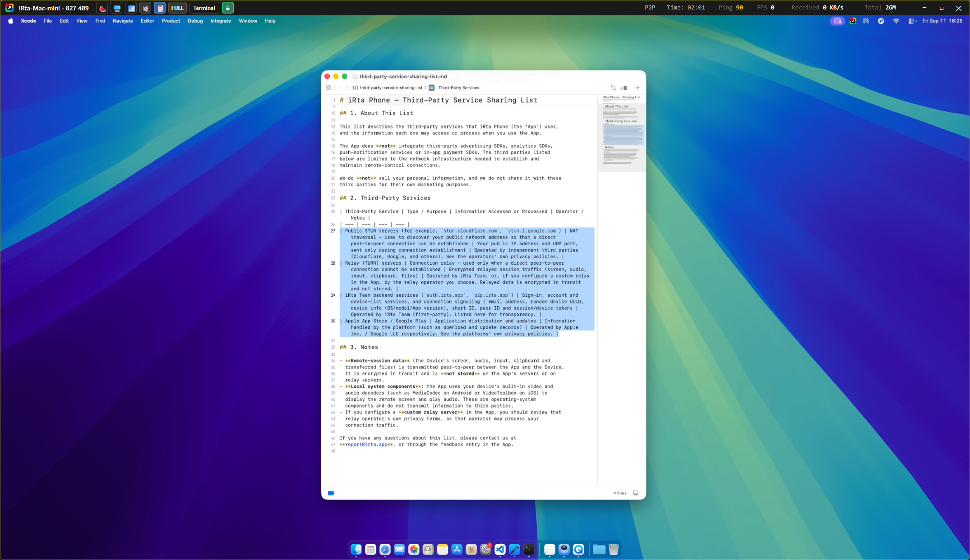Open Visual Studio Code from the Dock
The height and width of the screenshot is (560, 970).
click(x=500, y=549)
